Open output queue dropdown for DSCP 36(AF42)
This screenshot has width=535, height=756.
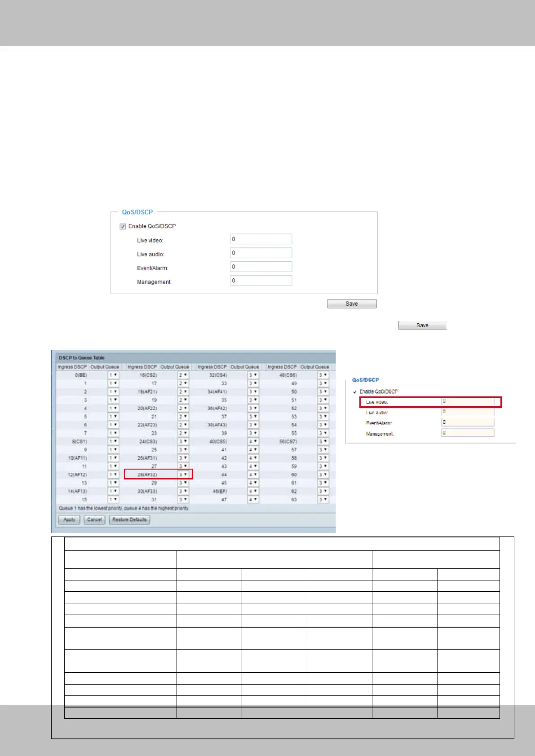253,408
